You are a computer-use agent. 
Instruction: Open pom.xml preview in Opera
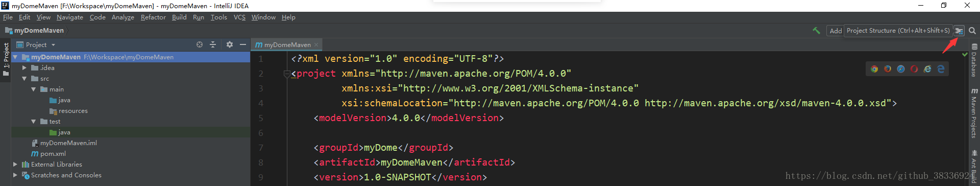tap(914, 69)
